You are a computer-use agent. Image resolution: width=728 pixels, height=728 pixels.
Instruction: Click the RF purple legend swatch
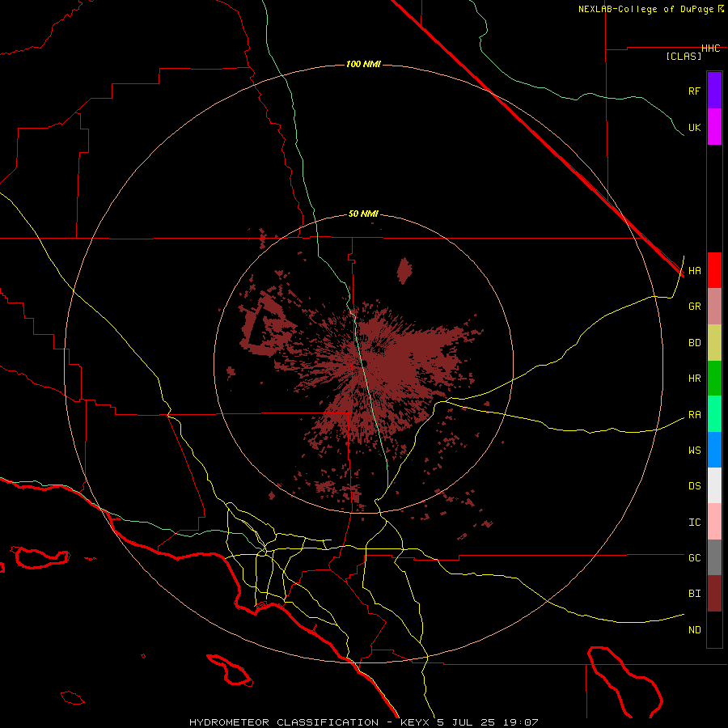pos(714,91)
